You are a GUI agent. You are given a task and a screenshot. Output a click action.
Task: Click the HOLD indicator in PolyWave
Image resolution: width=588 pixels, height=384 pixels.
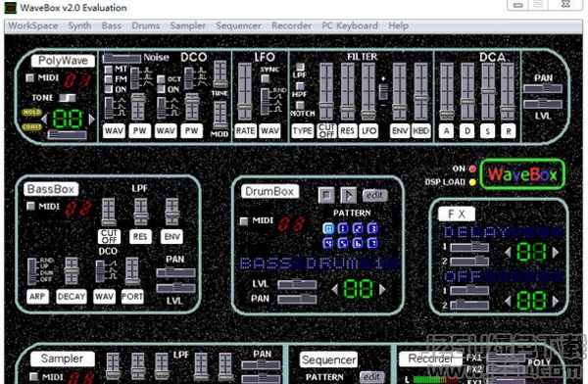point(32,112)
